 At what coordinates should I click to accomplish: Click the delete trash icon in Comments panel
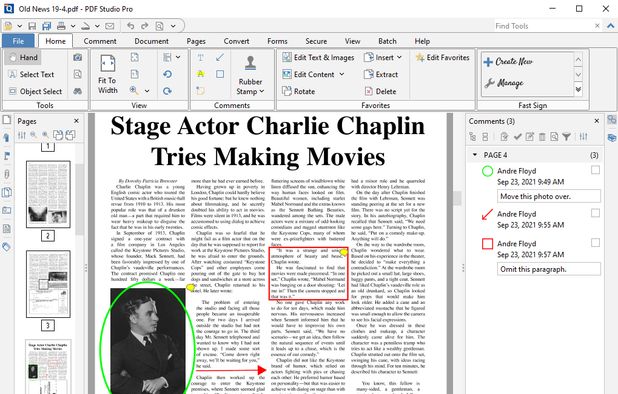(x=542, y=137)
